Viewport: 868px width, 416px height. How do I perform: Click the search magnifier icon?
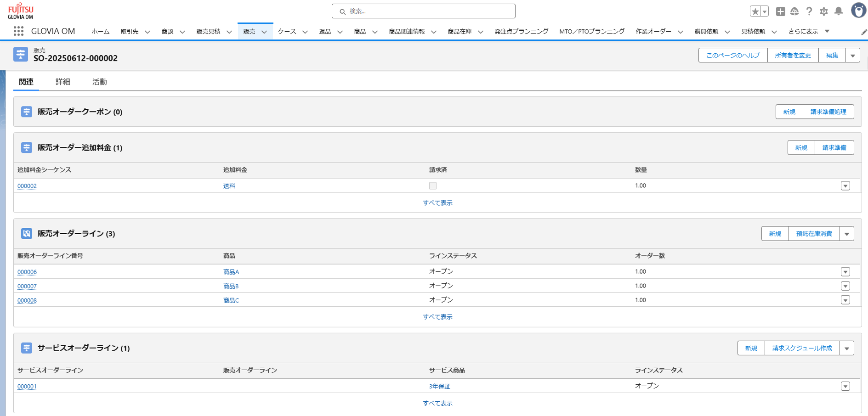coord(342,11)
